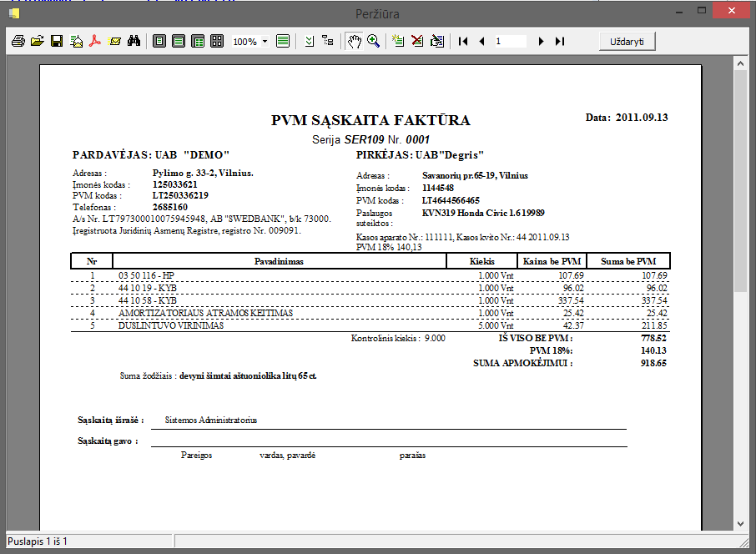Go to the first page
Viewport: 756px width, 554px height.
point(463,41)
